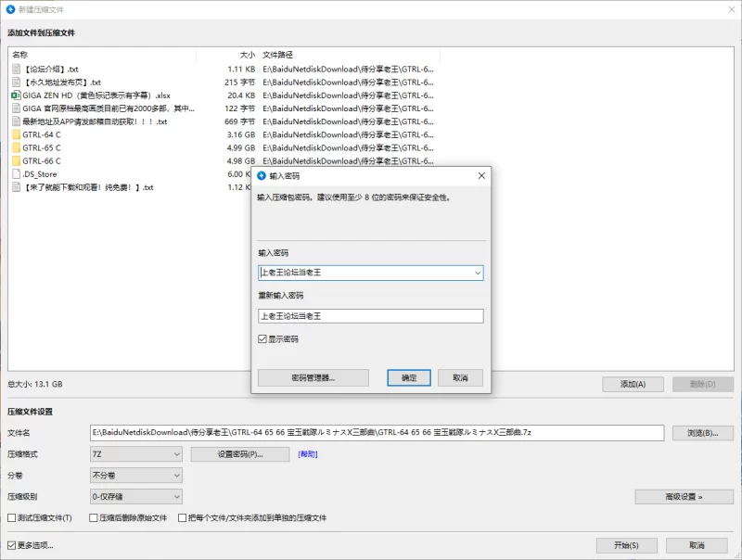Click the GTRL-64 C folder icon
This screenshot has height=560, width=742.
point(16,134)
